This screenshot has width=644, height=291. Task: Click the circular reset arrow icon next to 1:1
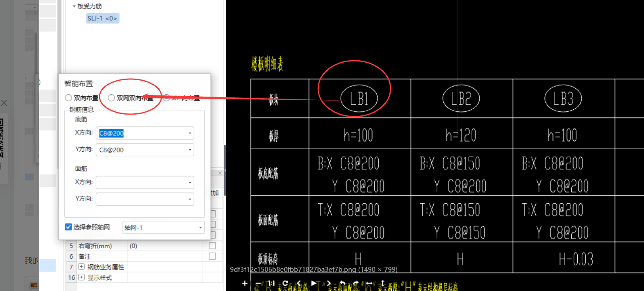coord(285,283)
